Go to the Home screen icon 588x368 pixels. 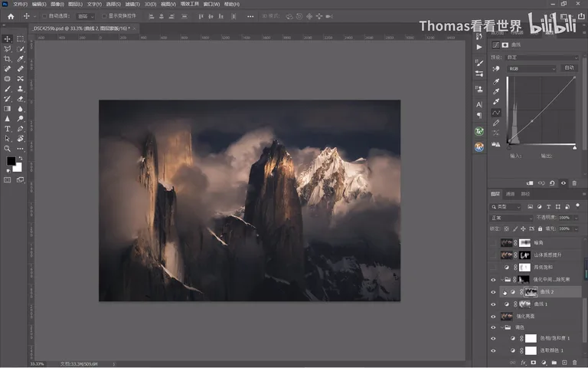pyautogui.click(x=11, y=16)
